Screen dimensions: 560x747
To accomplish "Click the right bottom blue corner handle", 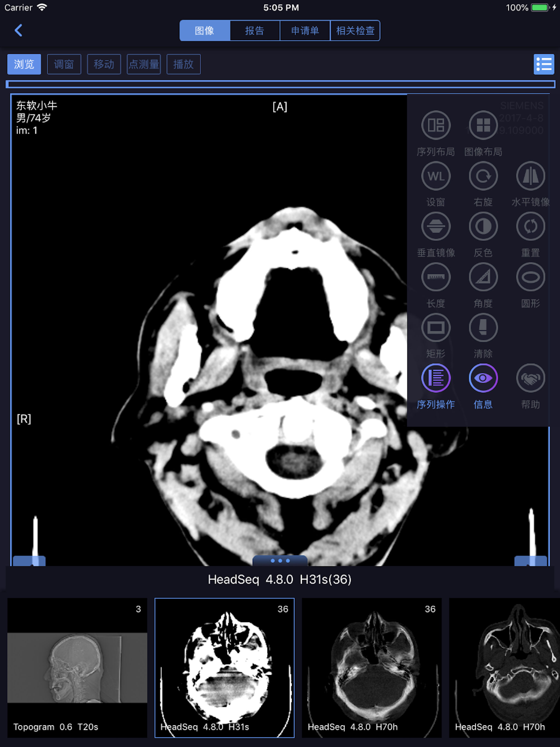I will click(530, 561).
